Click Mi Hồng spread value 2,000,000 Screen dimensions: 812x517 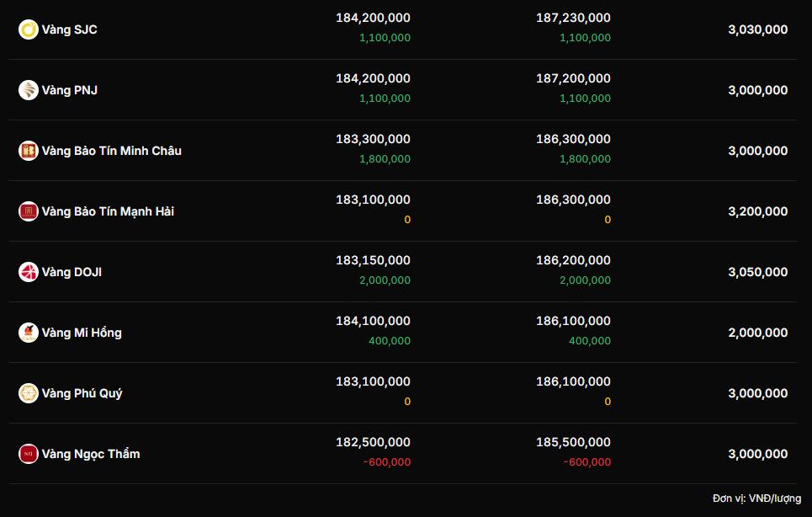[x=757, y=333]
